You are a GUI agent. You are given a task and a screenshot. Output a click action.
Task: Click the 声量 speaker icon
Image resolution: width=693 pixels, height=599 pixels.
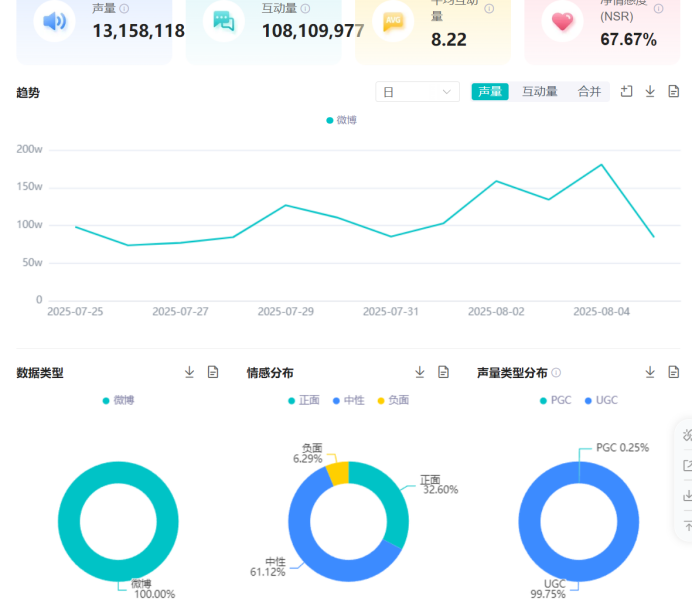click(54, 21)
